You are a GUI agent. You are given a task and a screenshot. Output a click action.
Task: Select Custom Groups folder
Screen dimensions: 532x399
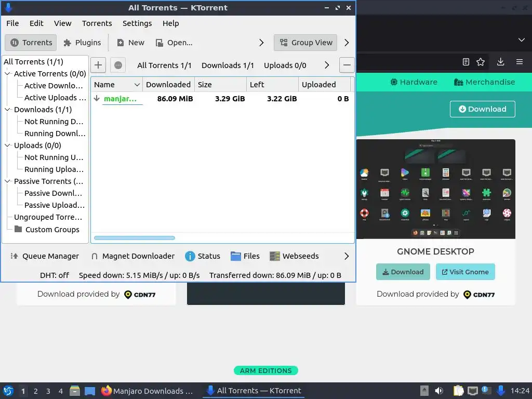coord(47,229)
